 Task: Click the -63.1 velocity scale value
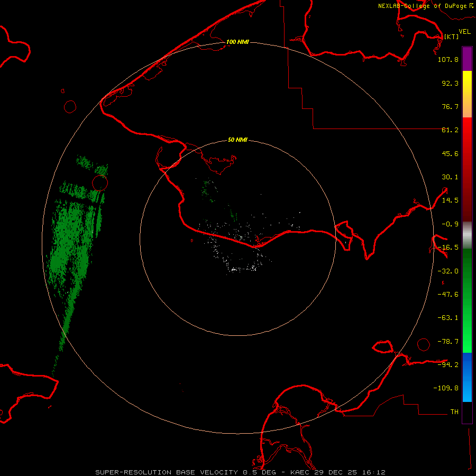pos(448,318)
